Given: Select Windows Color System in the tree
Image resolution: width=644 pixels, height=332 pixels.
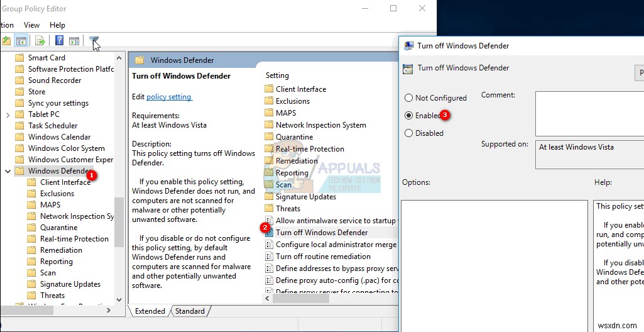Looking at the screenshot, I should click(x=67, y=148).
